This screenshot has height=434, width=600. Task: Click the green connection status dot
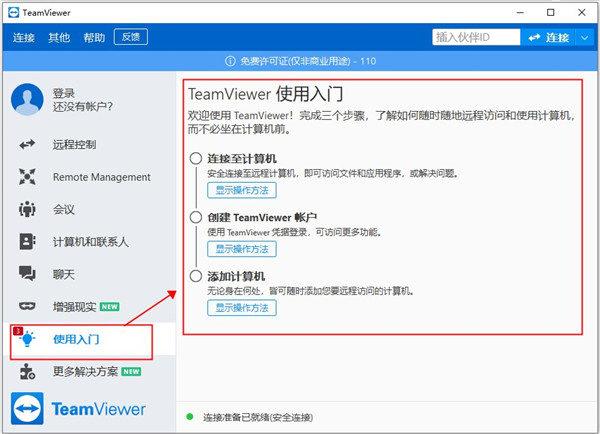click(x=189, y=416)
